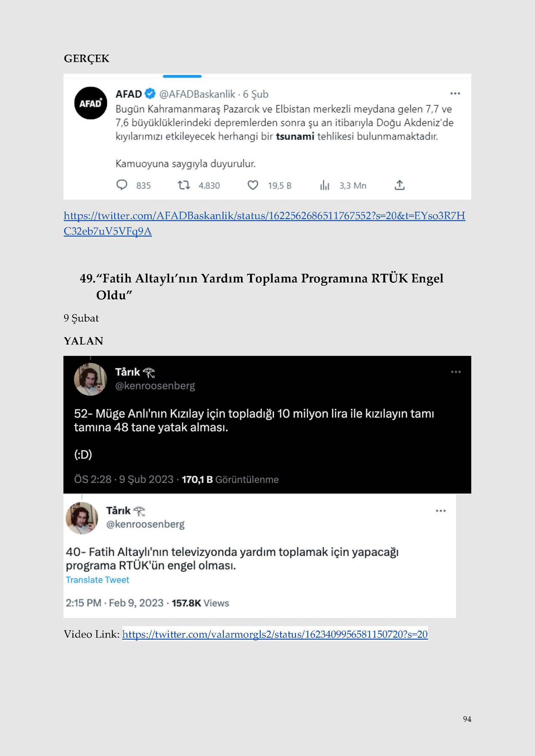This screenshot has width=535, height=756.
Task: Click Târık's avatar in the white tweet
Action: point(82,518)
